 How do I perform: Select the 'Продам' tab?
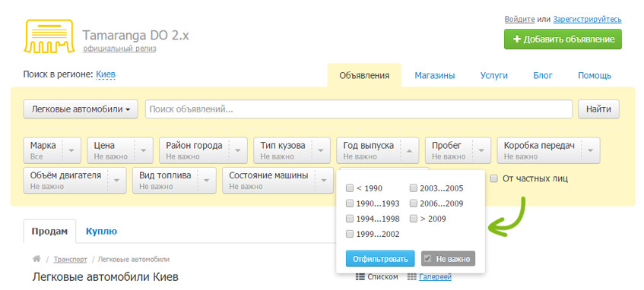49,232
